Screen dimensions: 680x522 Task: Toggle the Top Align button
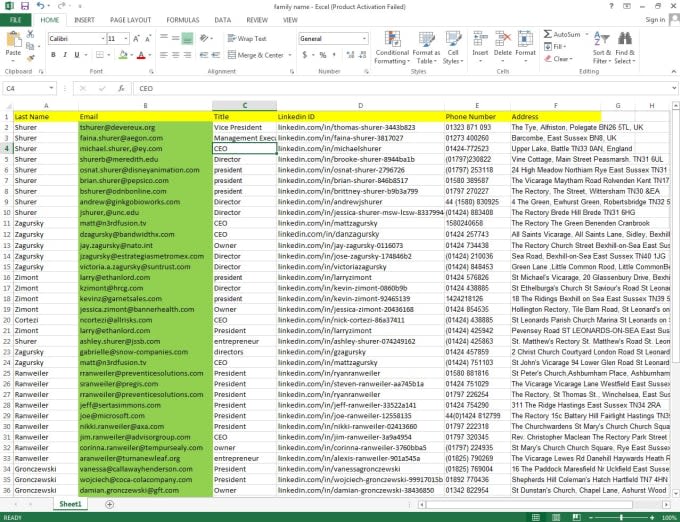coord(163,39)
